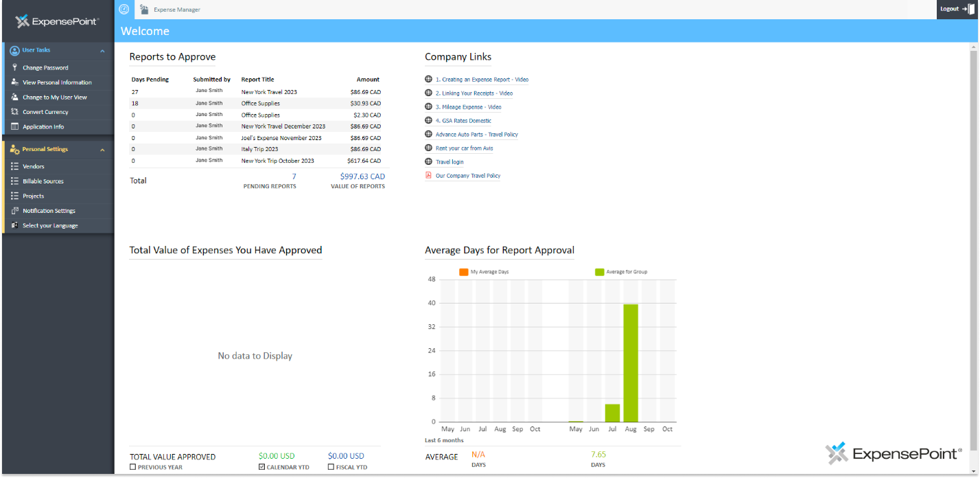Collapse the User Tasks section
Viewport: 980px width, 478px height.
[102, 51]
